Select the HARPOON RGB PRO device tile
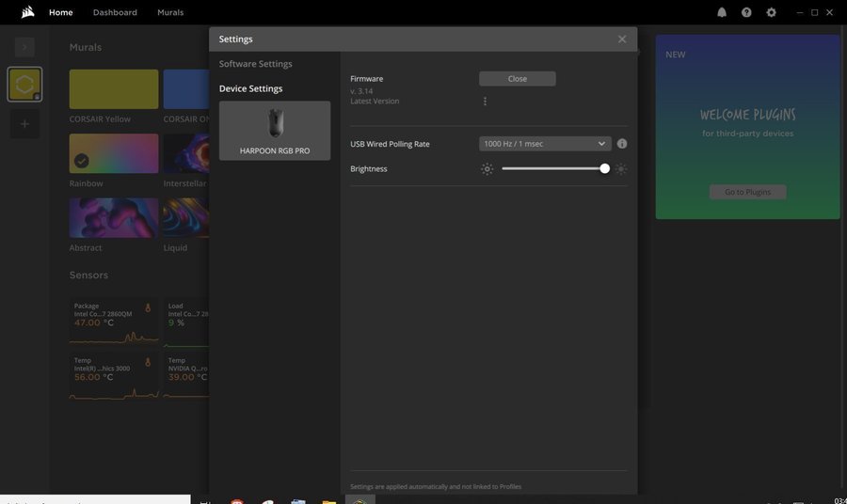847x504 pixels. click(x=275, y=131)
